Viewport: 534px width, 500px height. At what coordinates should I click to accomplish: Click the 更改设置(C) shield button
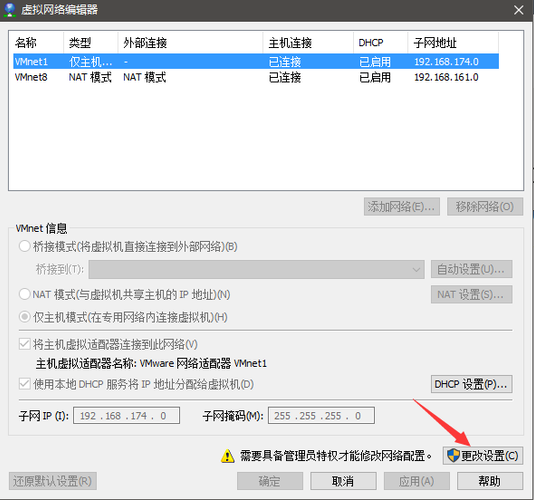pyautogui.click(x=483, y=455)
